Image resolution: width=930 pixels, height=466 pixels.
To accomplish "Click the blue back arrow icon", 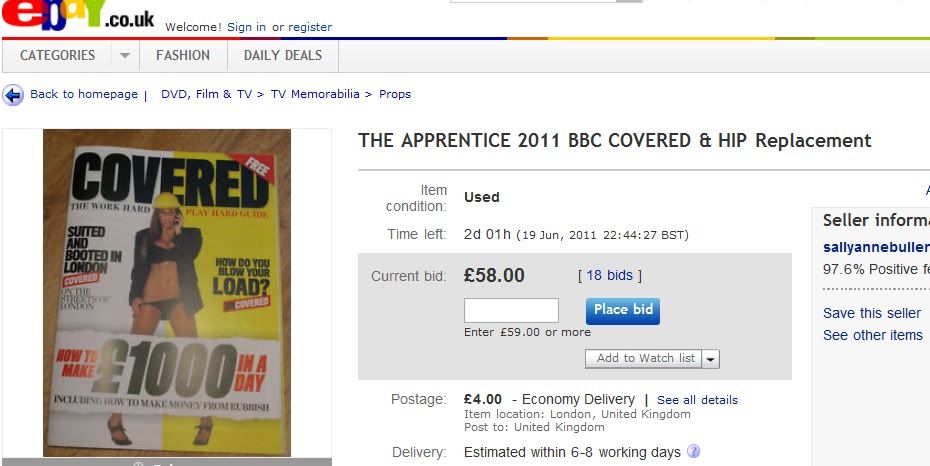I will click(13, 95).
